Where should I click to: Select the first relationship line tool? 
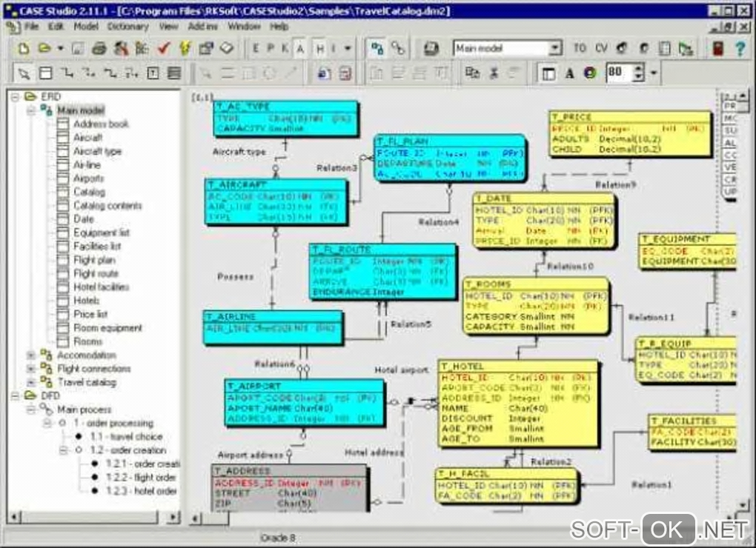click(x=67, y=73)
